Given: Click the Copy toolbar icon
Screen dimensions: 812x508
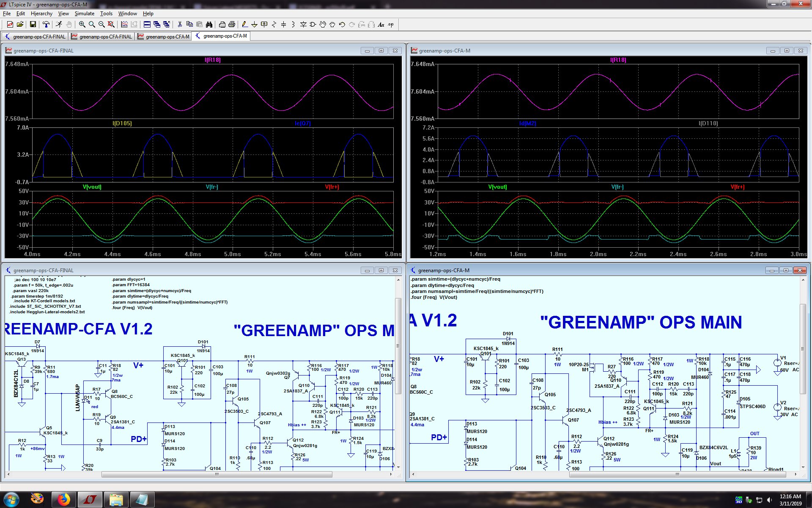Looking at the screenshot, I should tap(189, 25).
